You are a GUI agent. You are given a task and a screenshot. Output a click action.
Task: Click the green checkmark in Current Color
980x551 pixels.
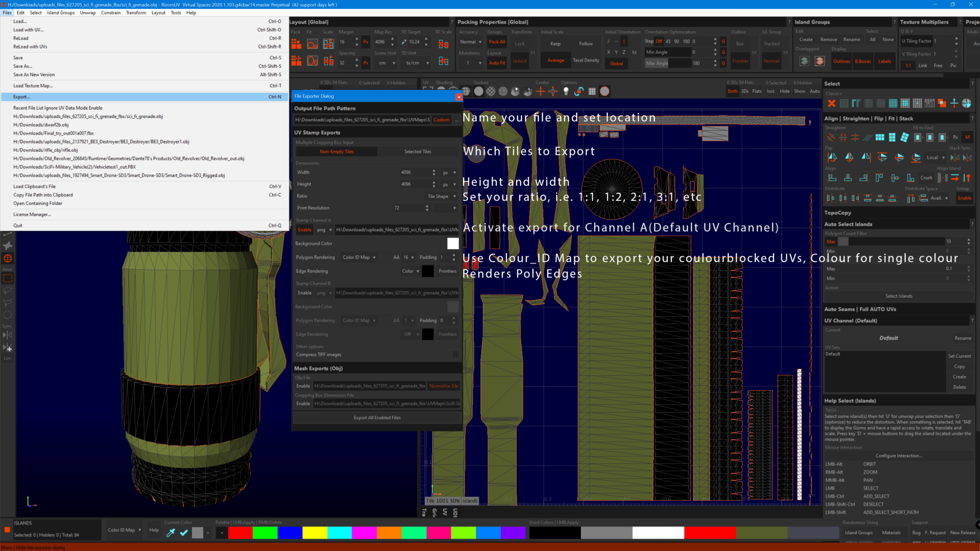(184, 533)
